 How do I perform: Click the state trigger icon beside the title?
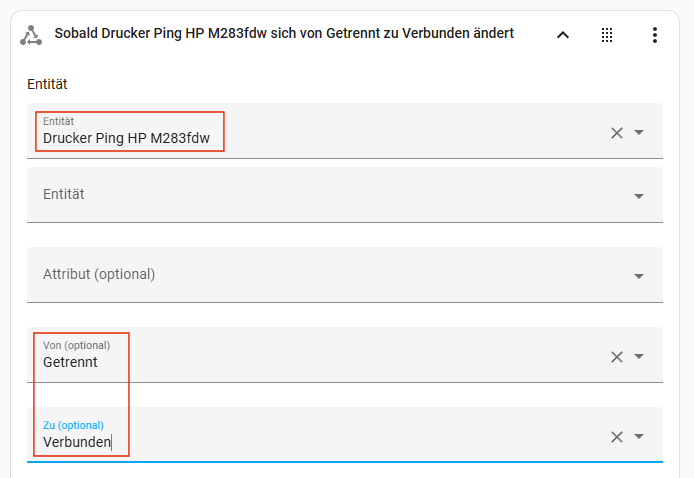[31, 35]
